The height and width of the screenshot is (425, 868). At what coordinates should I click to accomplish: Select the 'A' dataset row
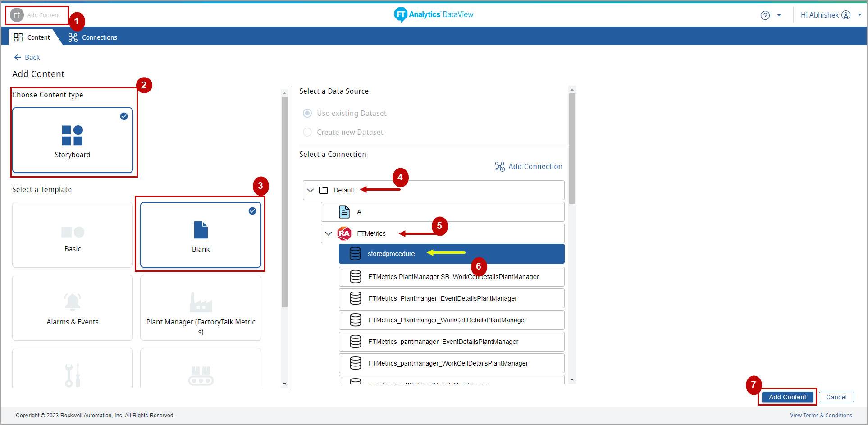[443, 212]
